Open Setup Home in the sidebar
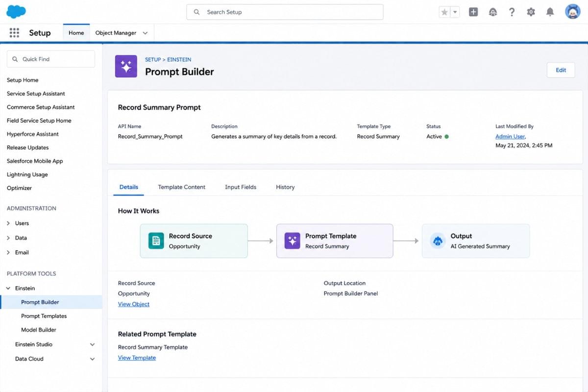 pyautogui.click(x=23, y=80)
